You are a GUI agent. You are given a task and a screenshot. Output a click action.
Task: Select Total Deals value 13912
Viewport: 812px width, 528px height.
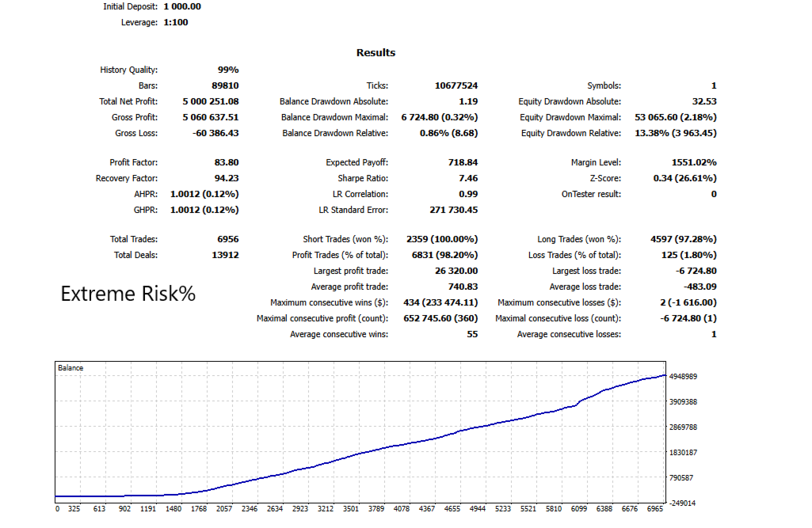pos(225,255)
